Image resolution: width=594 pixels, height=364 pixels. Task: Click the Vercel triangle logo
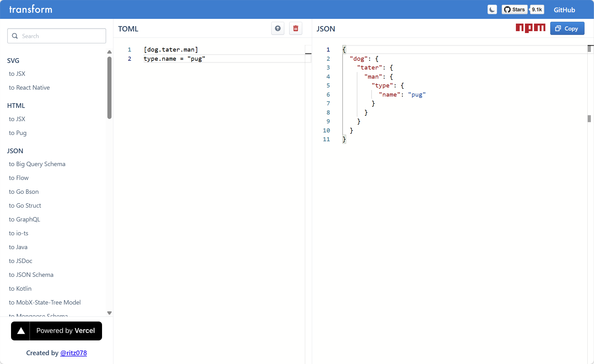(21, 331)
